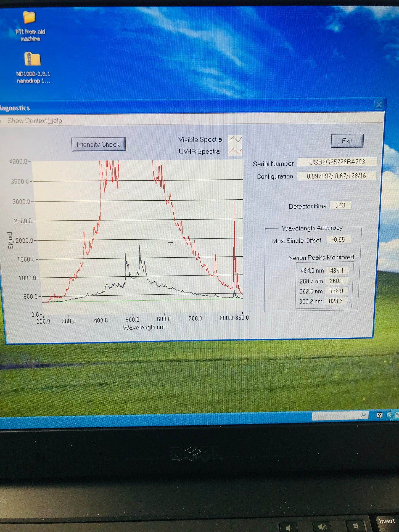The width and height of the screenshot is (399, 532).
Task: Click the Intensity Check button
Action: point(98,144)
